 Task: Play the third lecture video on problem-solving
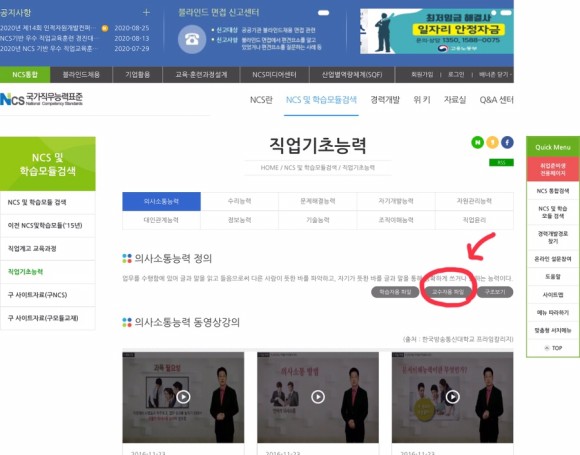[x=453, y=397]
